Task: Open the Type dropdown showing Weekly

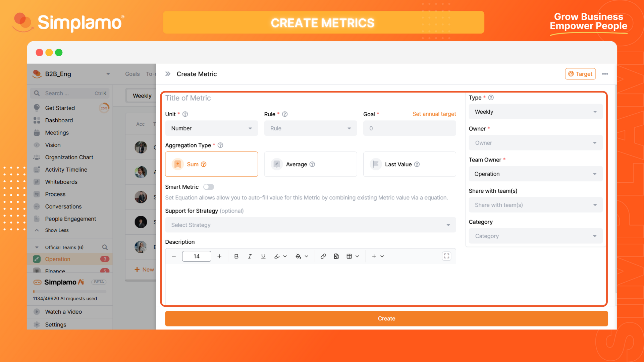Action: pyautogui.click(x=536, y=112)
